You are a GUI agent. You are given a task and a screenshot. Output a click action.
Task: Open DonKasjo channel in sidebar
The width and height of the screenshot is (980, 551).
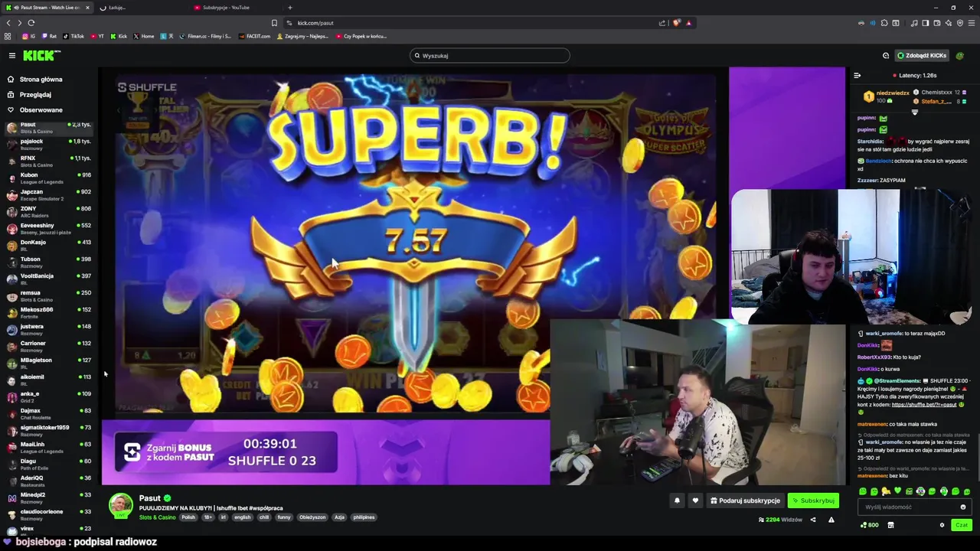point(49,246)
